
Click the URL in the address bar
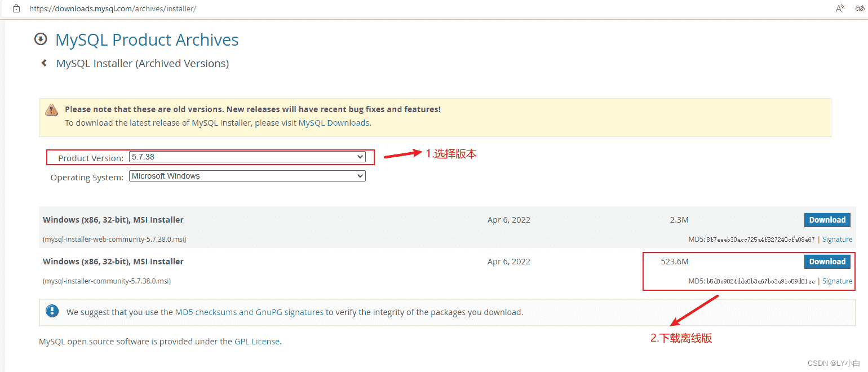pos(113,8)
